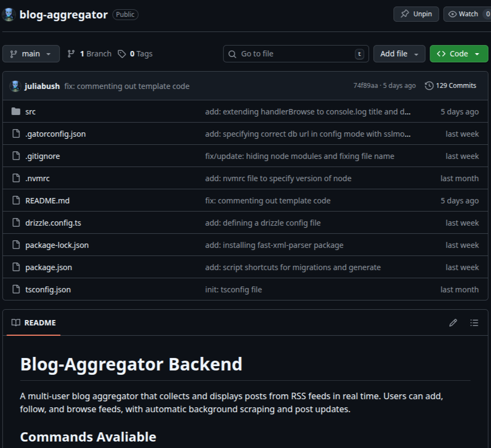Open the README outline list icon
Screen dimensions: 491x448
[x=474, y=323]
